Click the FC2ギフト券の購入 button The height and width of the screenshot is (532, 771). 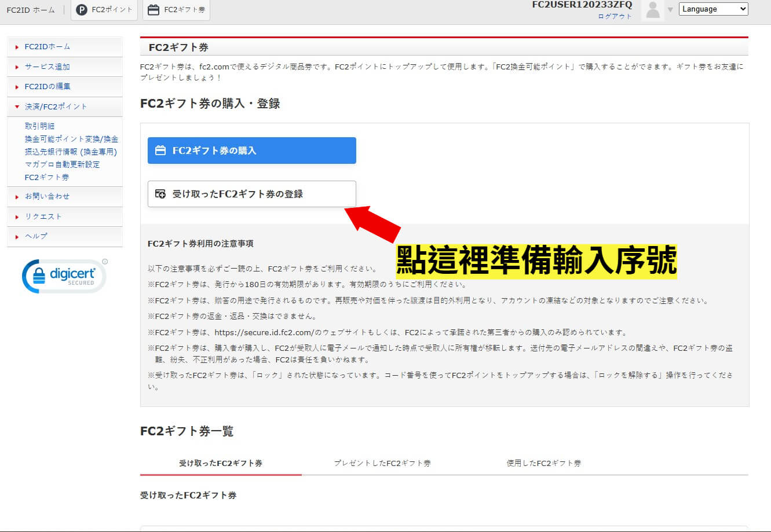[251, 150]
